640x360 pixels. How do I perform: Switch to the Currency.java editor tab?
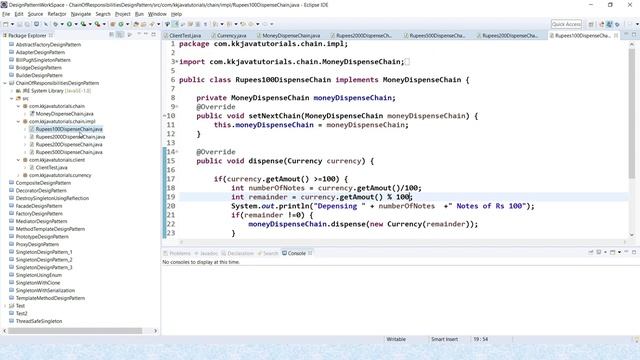(231, 36)
